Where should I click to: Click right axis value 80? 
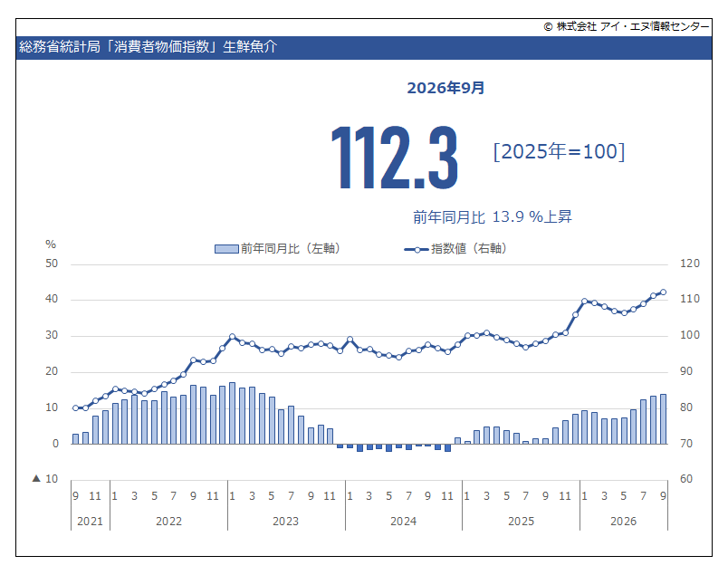pyautogui.click(x=686, y=407)
